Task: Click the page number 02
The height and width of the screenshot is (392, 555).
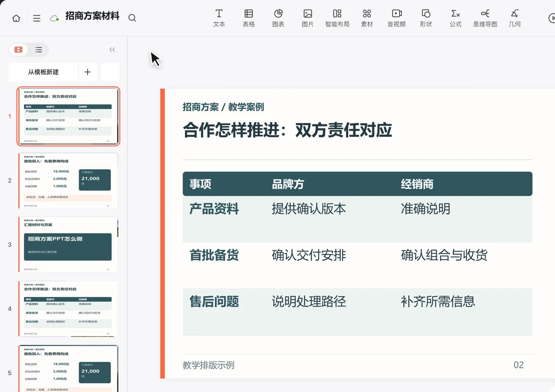Action: coord(519,365)
